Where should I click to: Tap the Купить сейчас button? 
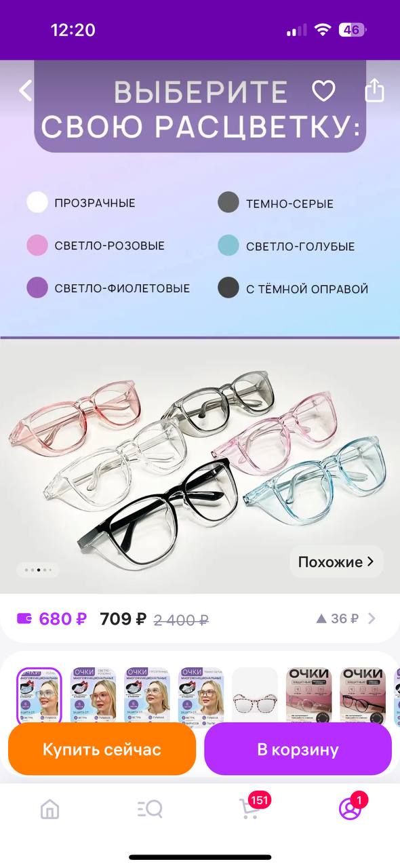[102, 749]
